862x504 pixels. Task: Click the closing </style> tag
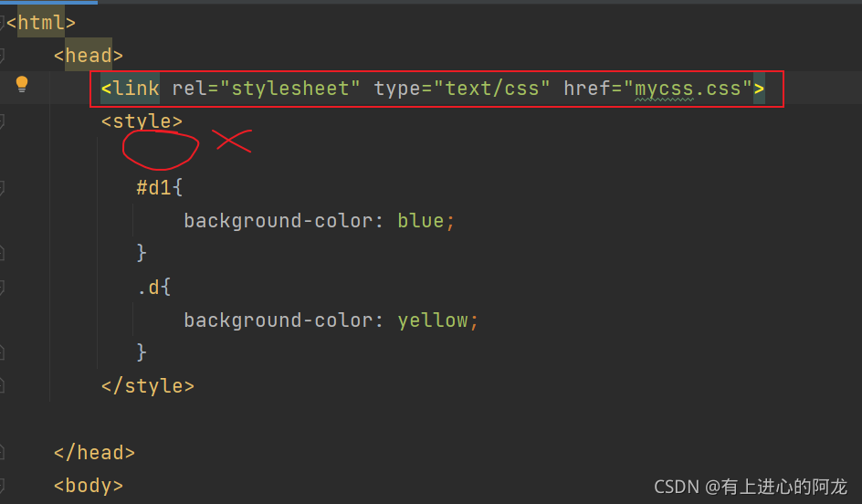[148, 386]
